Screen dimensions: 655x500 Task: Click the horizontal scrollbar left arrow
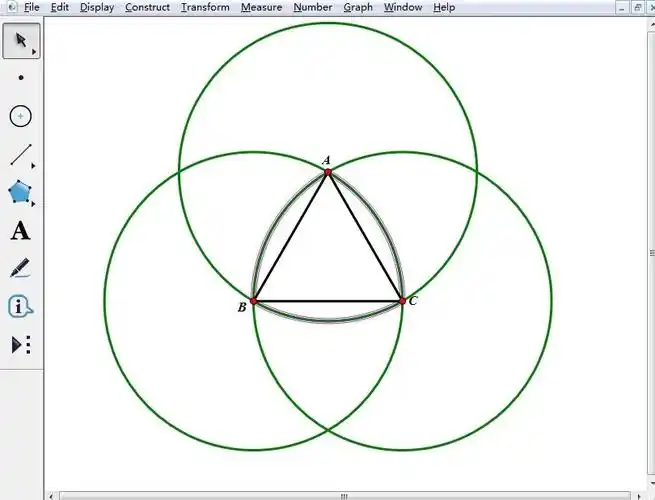click(52, 495)
